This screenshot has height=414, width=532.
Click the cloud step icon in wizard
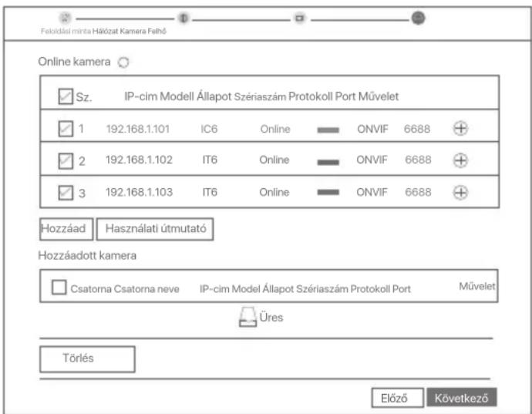[x=418, y=18]
